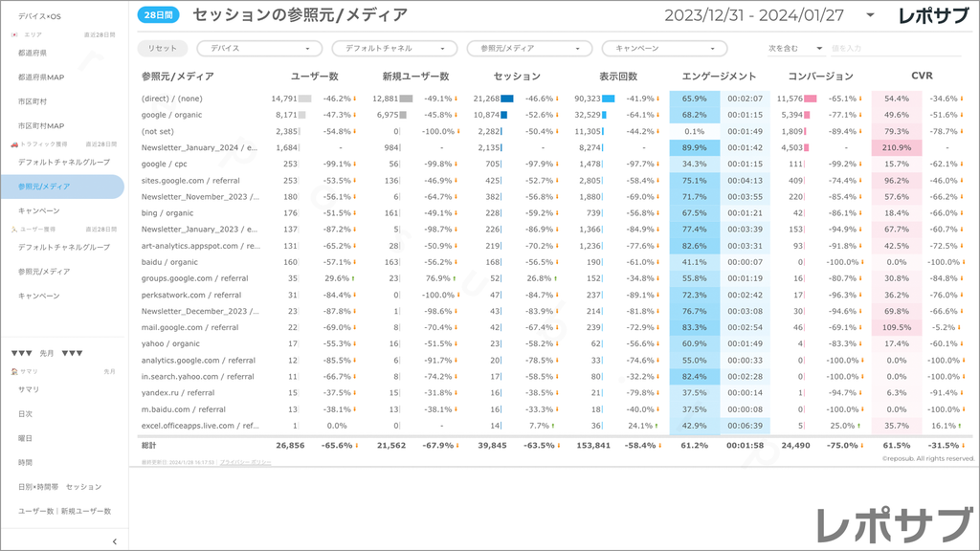Sort table by セッション column header

click(x=517, y=77)
